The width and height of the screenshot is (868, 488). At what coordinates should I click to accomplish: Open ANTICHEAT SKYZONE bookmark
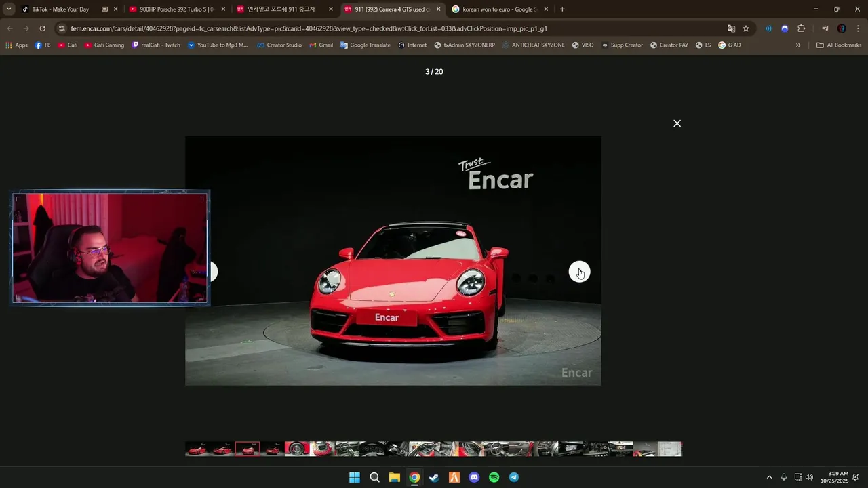tap(534, 45)
